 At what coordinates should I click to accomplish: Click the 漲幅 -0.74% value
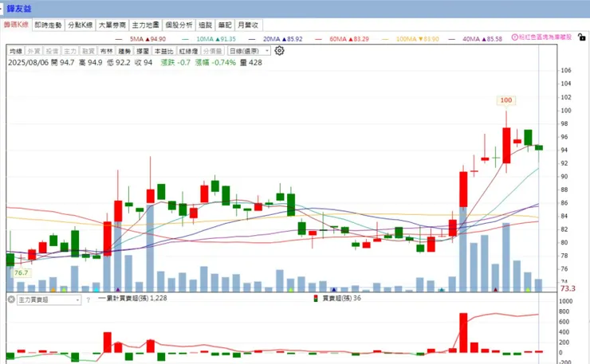(215, 63)
